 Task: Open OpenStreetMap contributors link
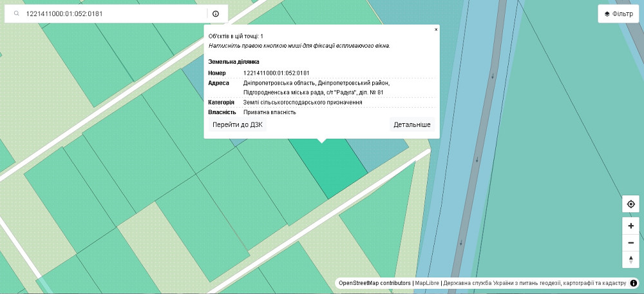tap(375, 283)
